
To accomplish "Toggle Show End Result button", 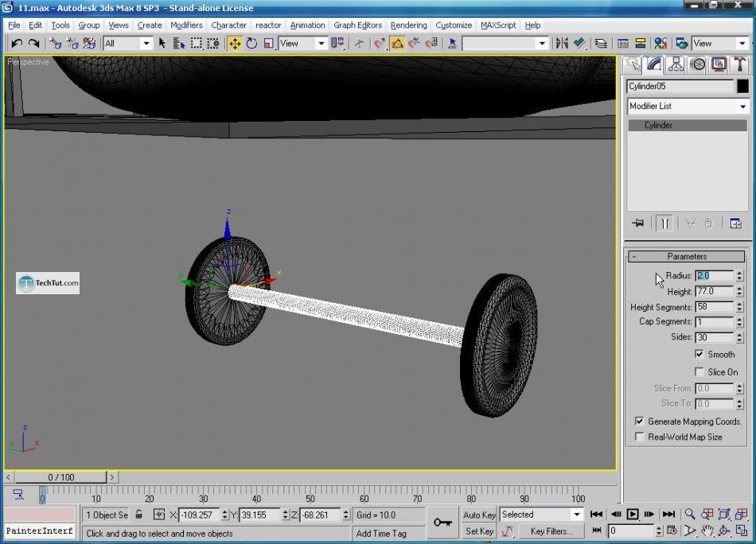I will tap(664, 223).
